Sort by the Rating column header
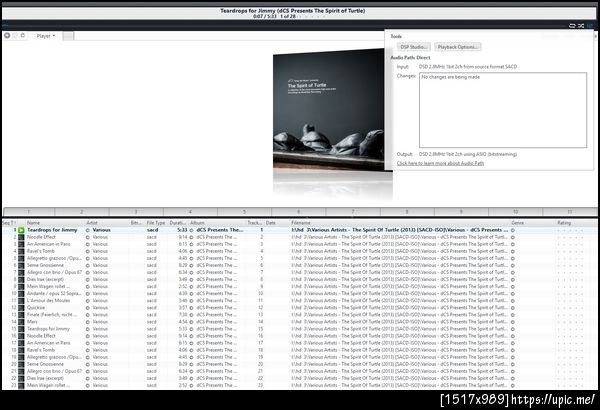This screenshot has width=600, height=410. click(x=564, y=223)
